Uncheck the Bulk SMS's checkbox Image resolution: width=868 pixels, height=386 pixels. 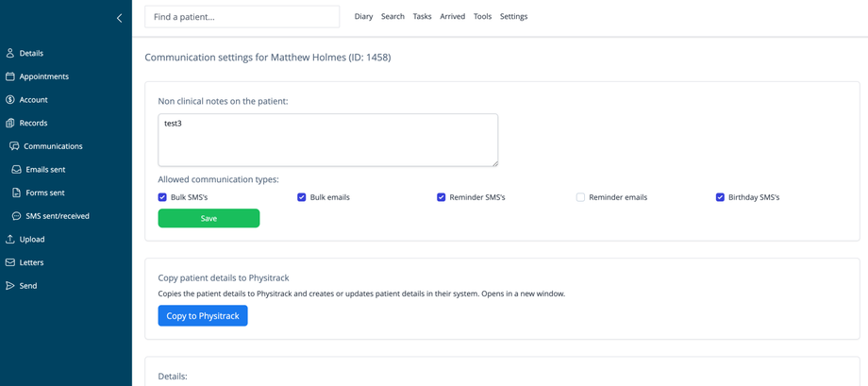coord(162,197)
